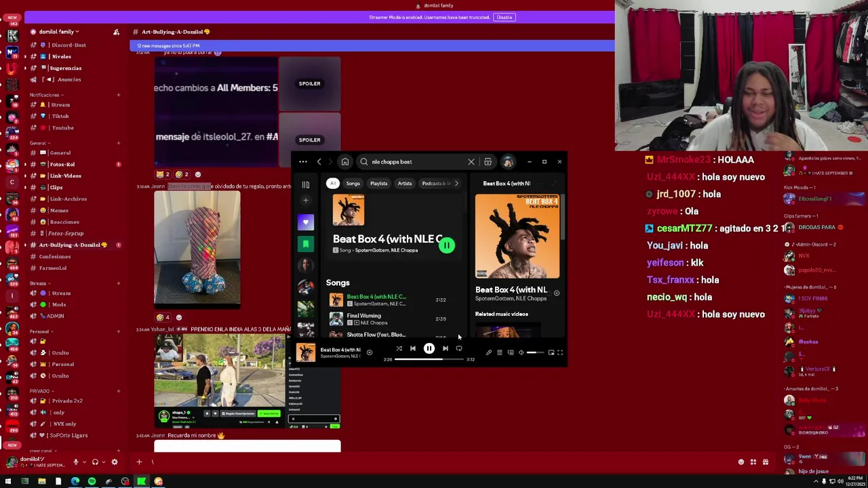Skip to next track in Spotify

coord(446,348)
